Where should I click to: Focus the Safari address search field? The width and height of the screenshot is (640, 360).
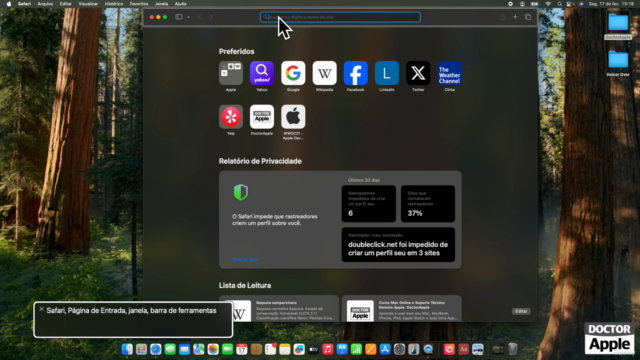click(340, 17)
